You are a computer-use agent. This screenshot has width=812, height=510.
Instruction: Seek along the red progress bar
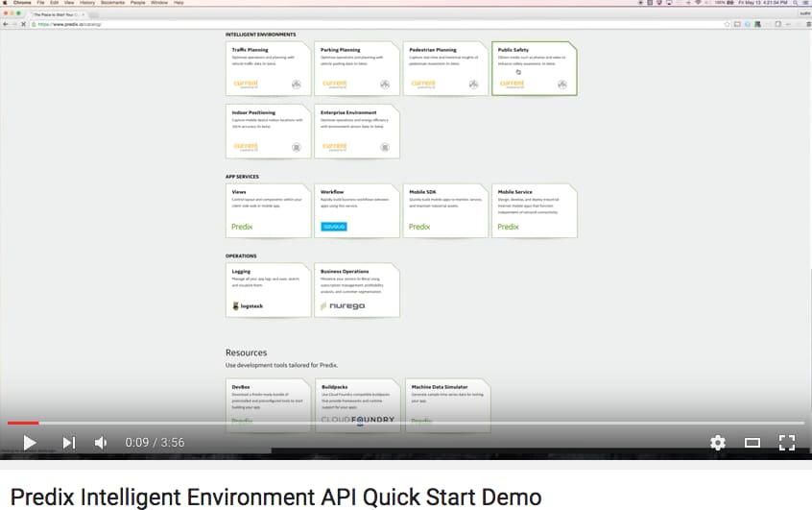pyautogui.click(x=23, y=423)
